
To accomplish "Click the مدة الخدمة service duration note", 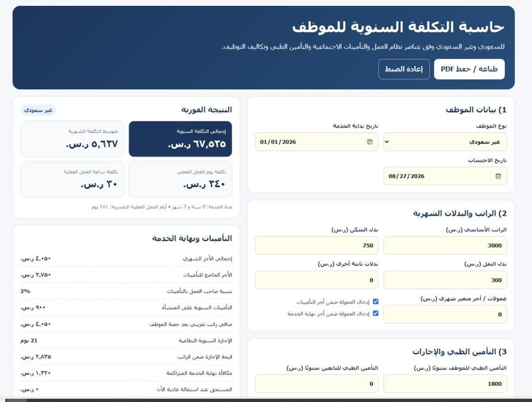I will pos(161,206).
